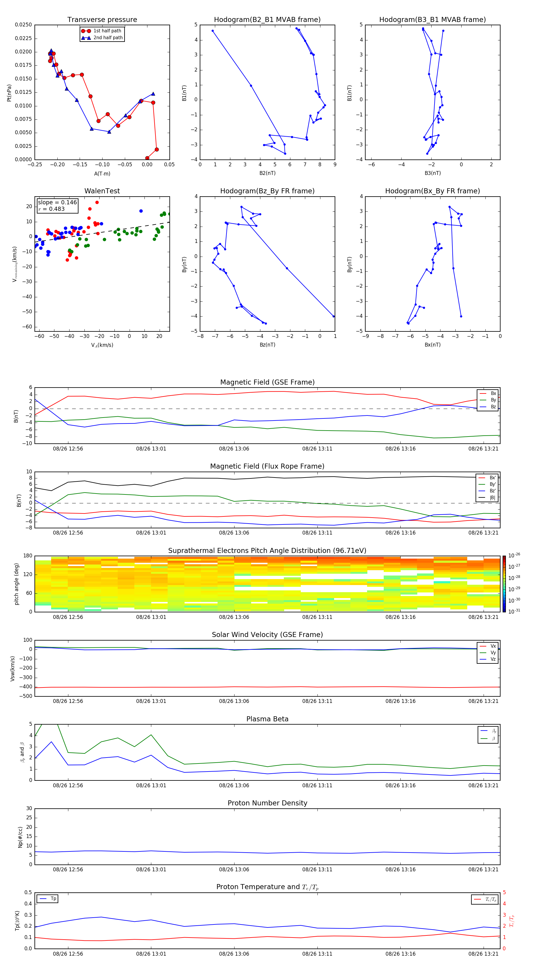Click the "B3(nT)" x-axis label

[x=432, y=173]
